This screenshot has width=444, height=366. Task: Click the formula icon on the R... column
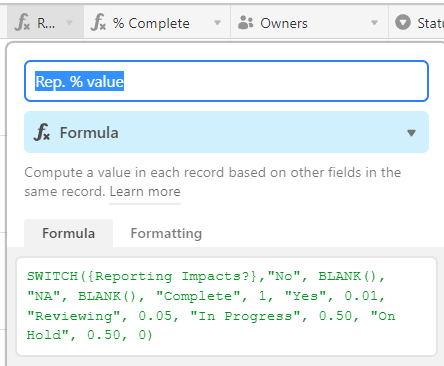pos(23,23)
